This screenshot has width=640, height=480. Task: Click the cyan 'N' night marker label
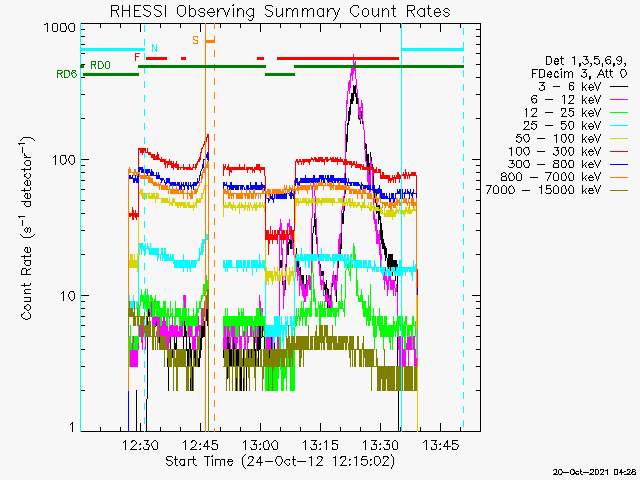pyautogui.click(x=154, y=48)
